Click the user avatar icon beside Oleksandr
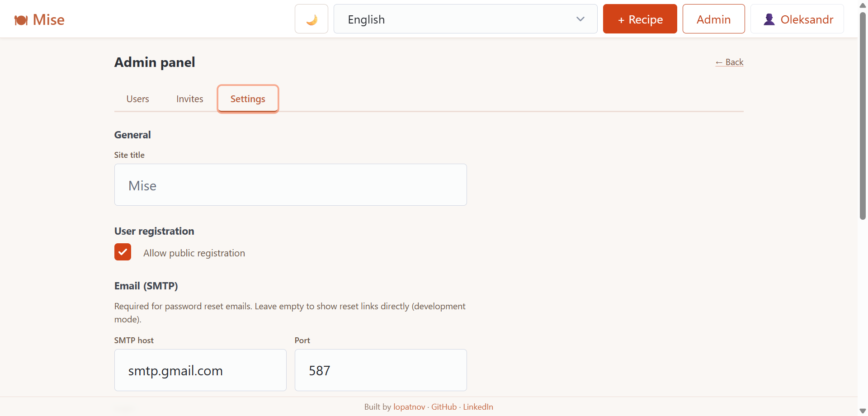This screenshot has height=416, width=868. 769,19
